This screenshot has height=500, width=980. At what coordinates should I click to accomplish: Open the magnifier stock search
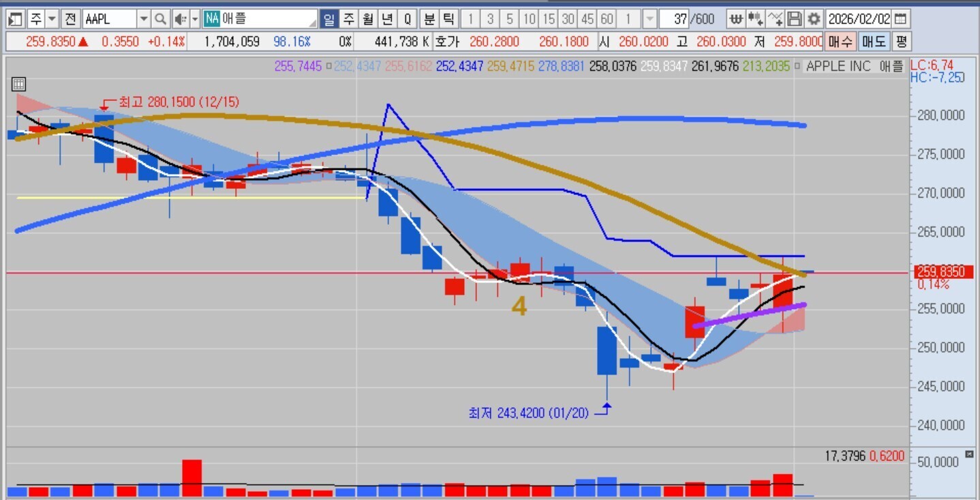160,18
